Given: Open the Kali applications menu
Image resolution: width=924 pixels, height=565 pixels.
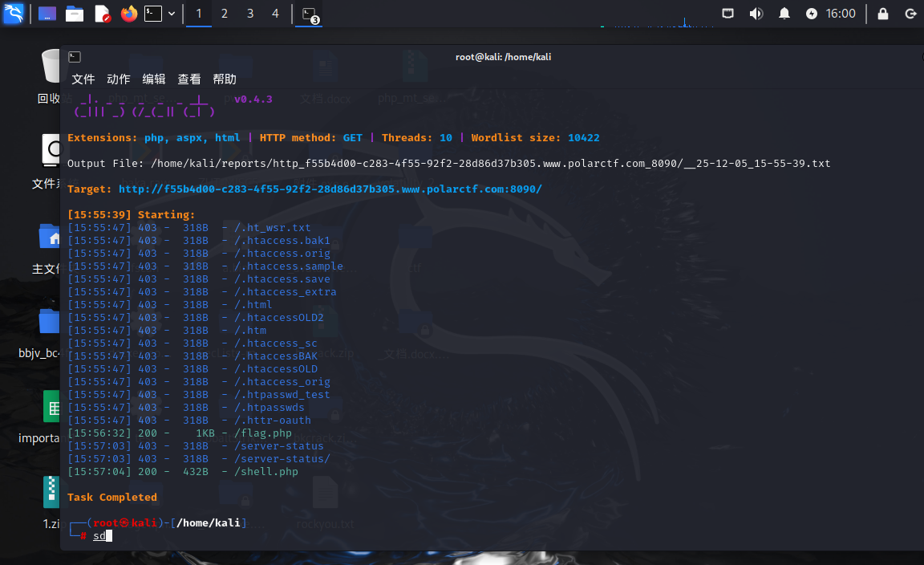Looking at the screenshot, I should tap(13, 13).
